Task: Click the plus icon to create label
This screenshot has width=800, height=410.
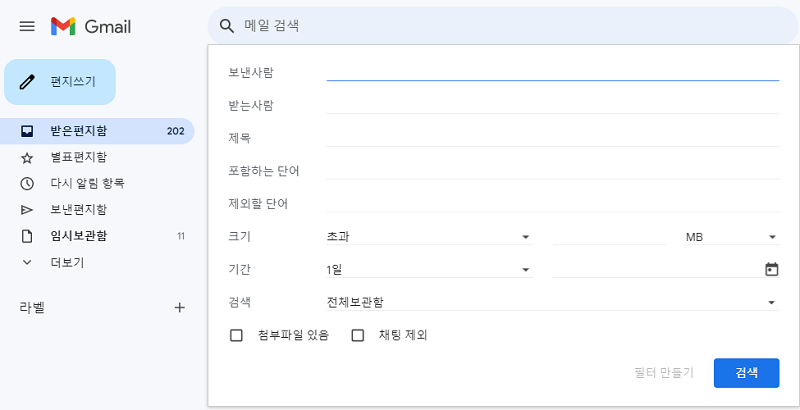Action: click(x=180, y=308)
